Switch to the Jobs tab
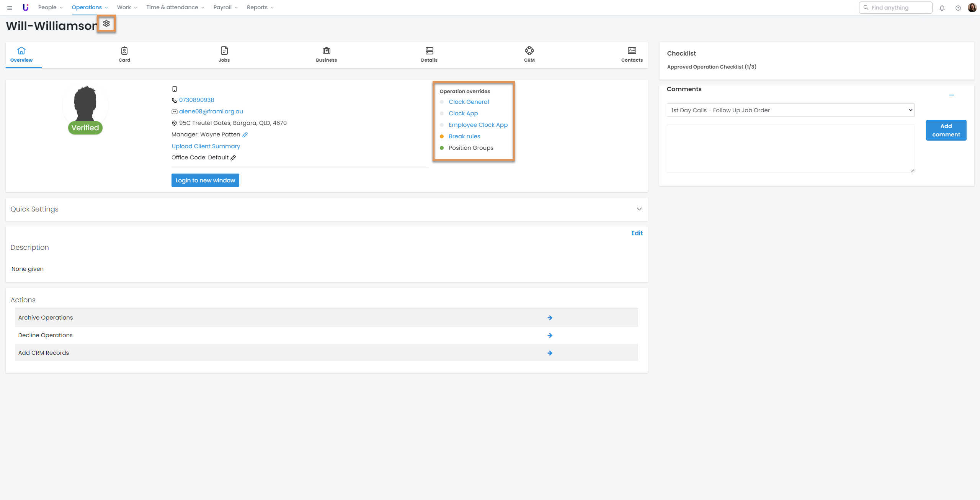 (224, 54)
